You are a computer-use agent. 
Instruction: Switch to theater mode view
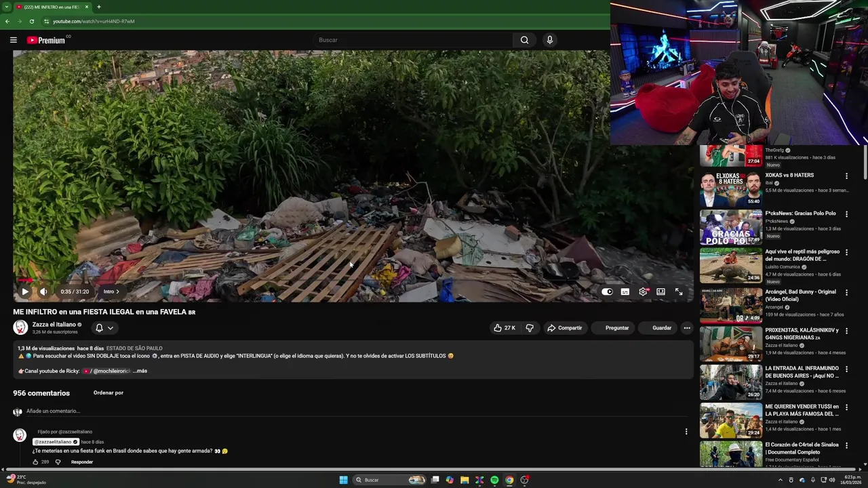pyautogui.click(x=660, y=291)
